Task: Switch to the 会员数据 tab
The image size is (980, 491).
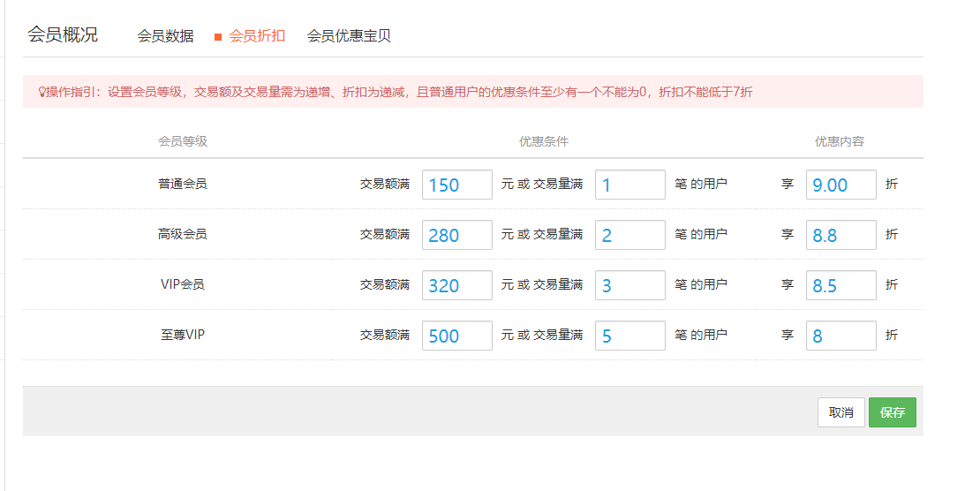Action: 165,36
